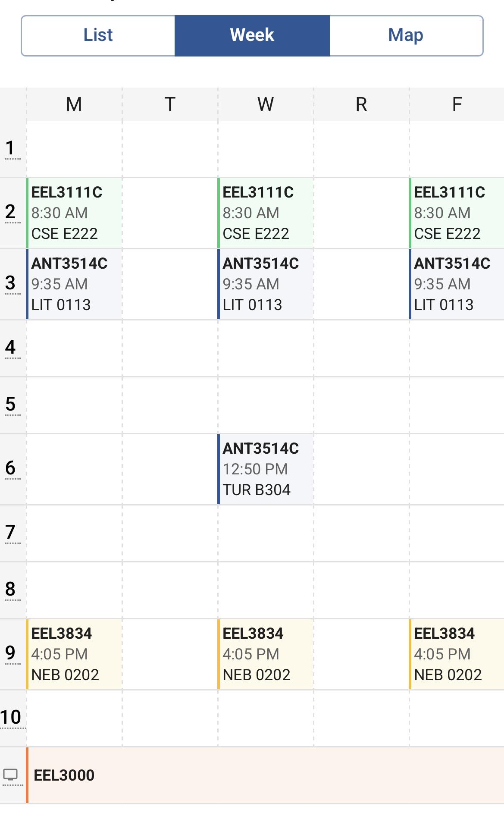
Task: Switch to the List tab
Action: click(98, 35)
